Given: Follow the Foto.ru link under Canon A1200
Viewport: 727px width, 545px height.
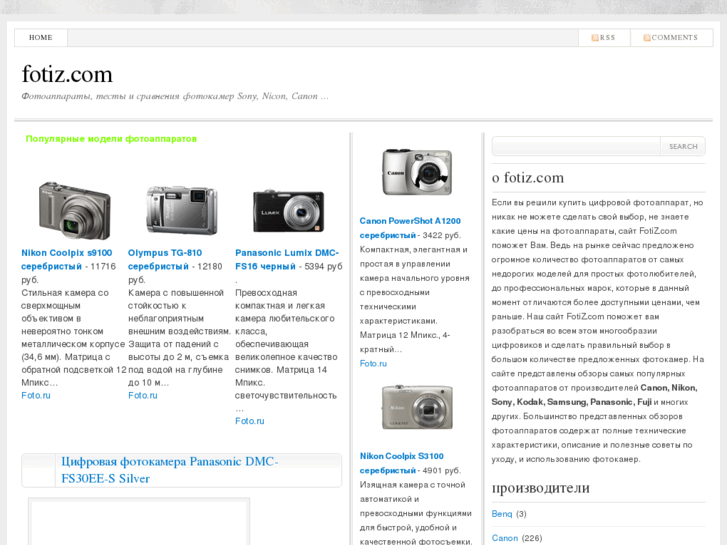Looking at the screenshot, I should pyautogui.click(x=373, y=363).
